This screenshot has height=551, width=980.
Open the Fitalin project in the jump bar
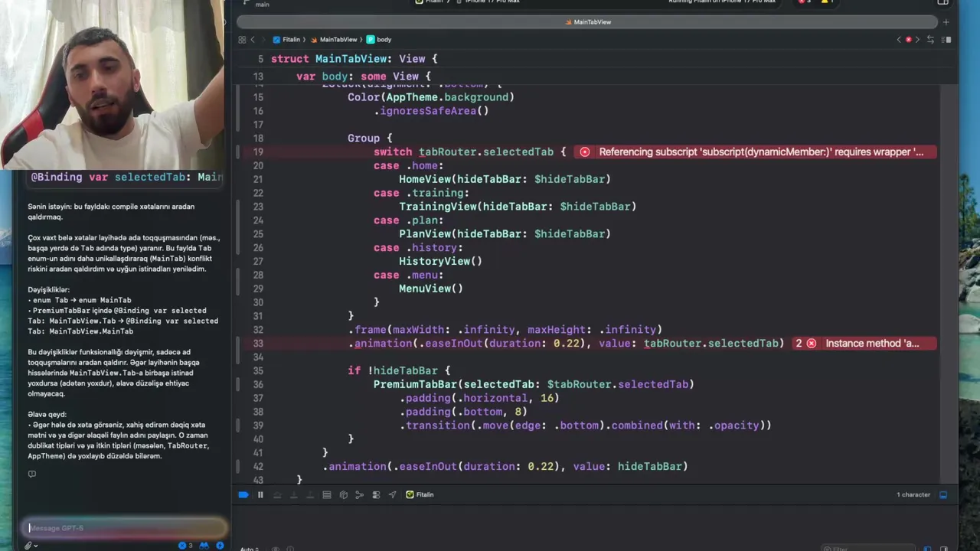coord(287,39)
